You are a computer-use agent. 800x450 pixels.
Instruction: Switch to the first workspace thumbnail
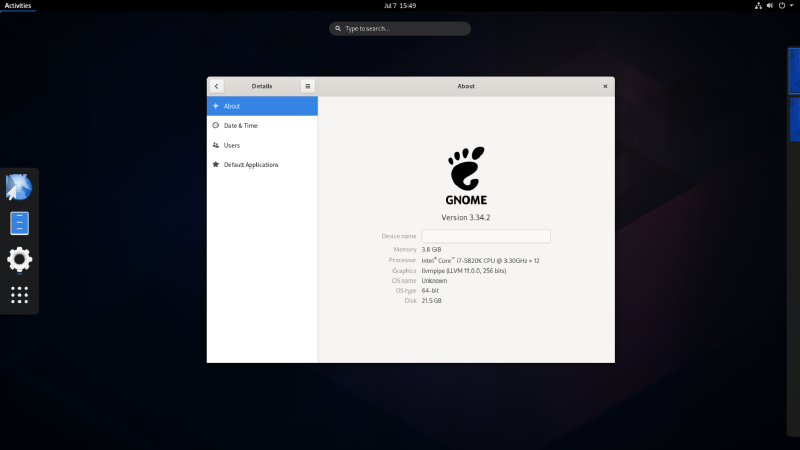click(794, 70)
